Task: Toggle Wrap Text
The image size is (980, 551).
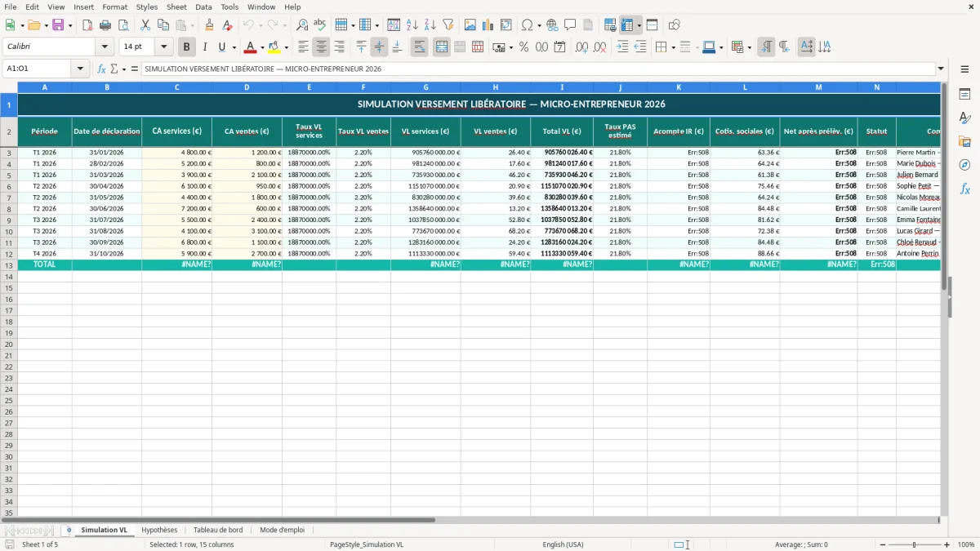Action: (x=419, y=47)
